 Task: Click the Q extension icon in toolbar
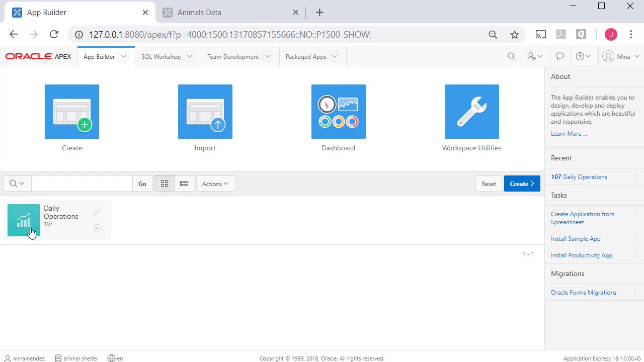pos(581,34)
